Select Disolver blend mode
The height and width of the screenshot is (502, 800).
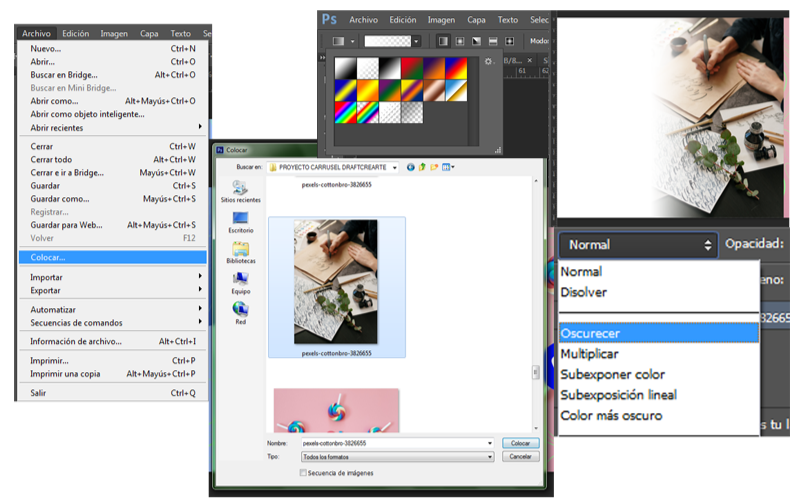(659, 292)
